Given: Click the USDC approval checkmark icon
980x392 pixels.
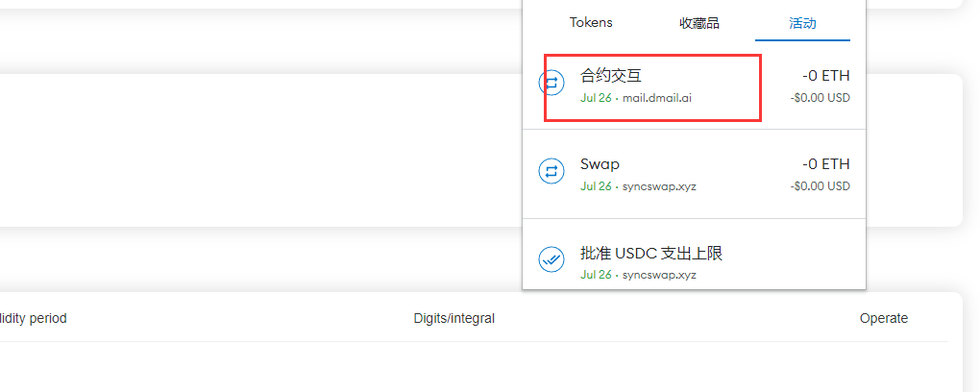Looking at the screenshot, I should 551,259.
